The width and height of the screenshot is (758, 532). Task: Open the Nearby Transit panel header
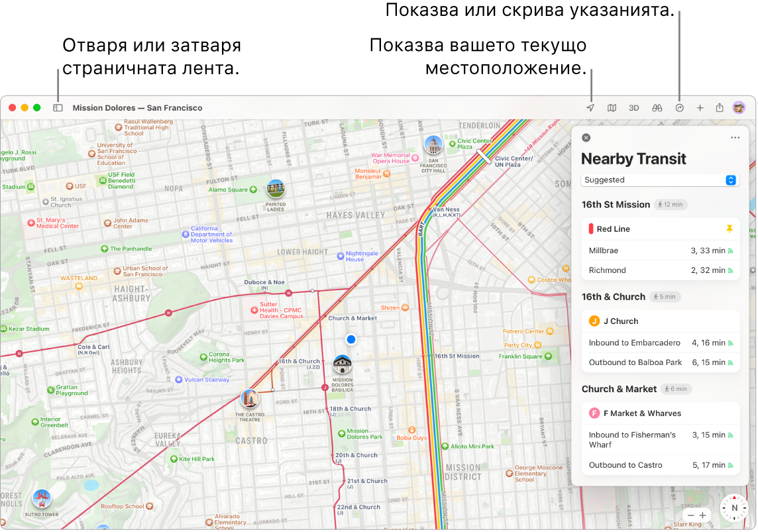pyautogui.click(x=633, y=158)
